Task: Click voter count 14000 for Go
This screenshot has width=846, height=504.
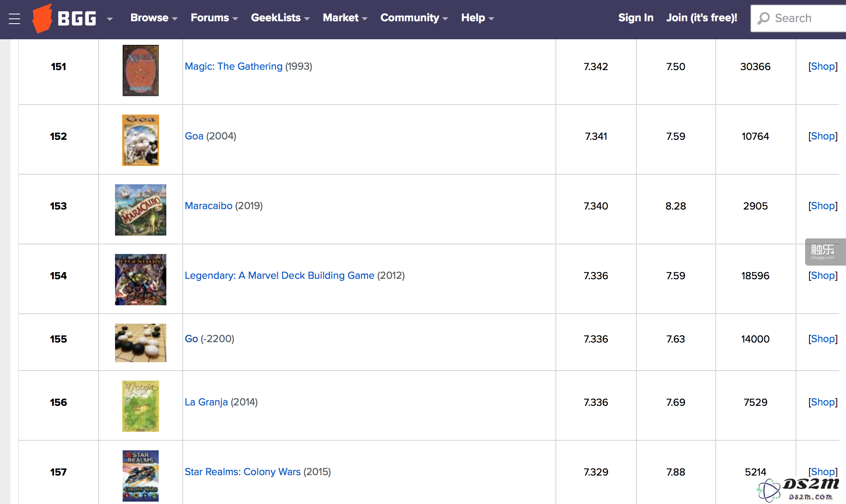Action: pos(755,339)
